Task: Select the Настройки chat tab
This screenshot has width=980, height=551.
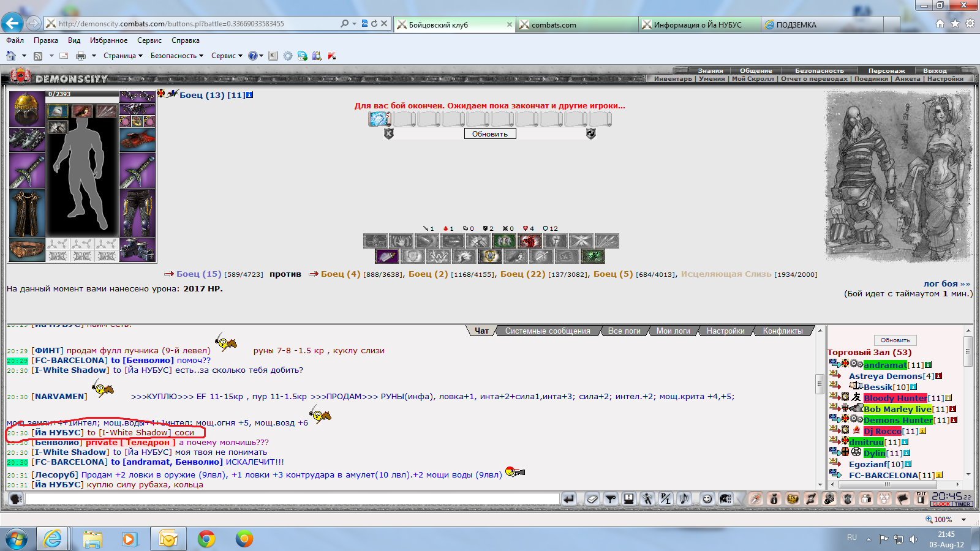Action: click(x=725, y=331)
